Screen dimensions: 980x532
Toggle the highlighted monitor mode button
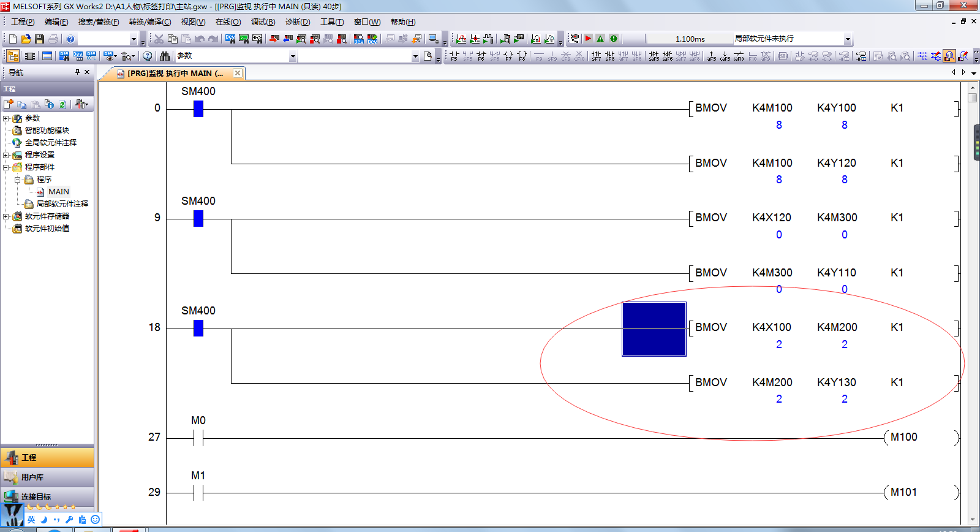click(949, 56)
